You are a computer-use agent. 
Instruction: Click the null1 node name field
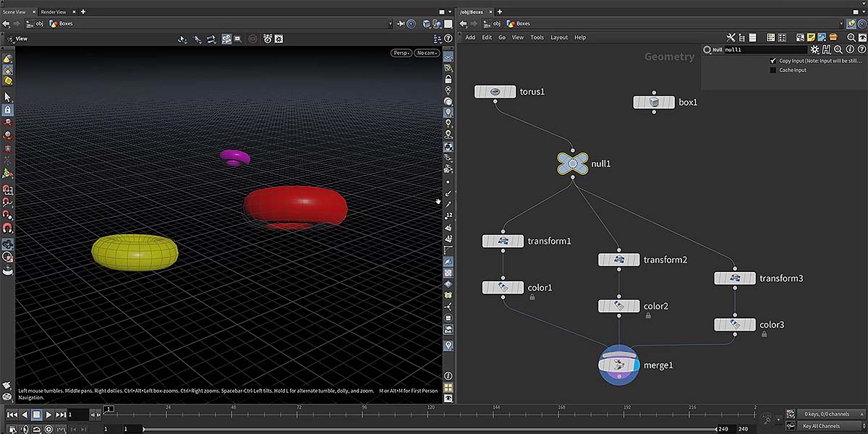tap(765, 50)
